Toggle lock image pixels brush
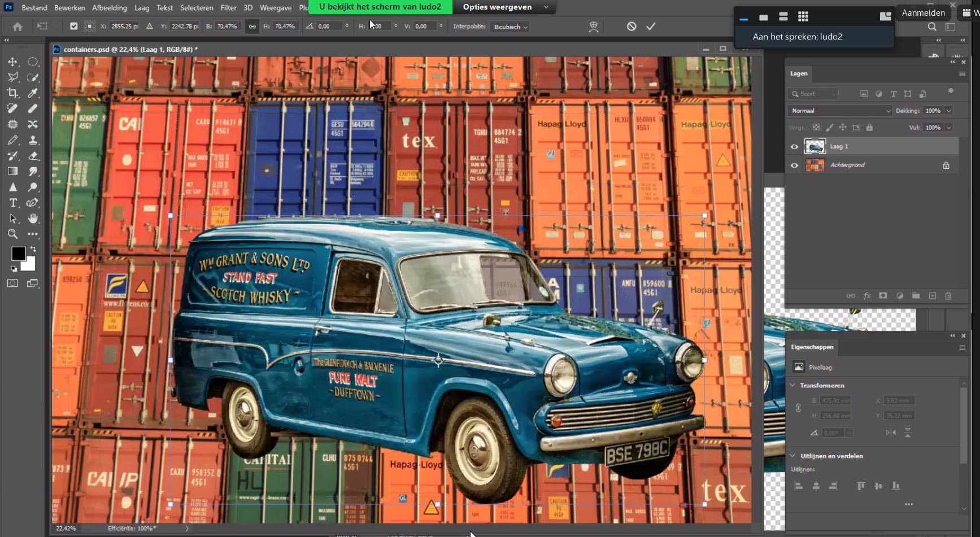This screenshot has width=980, height=537. click(x=829, y=128)
